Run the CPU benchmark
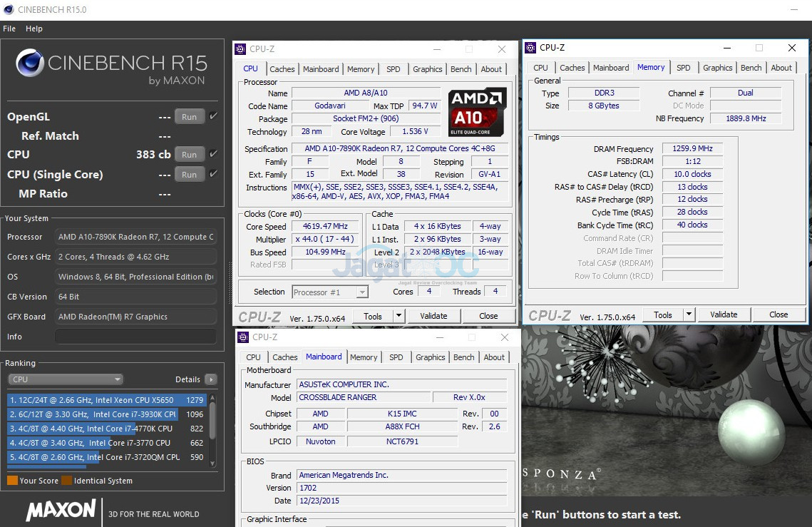Image resolution: width=812 pixels, height=527 pixels. [x=189, y=155]
